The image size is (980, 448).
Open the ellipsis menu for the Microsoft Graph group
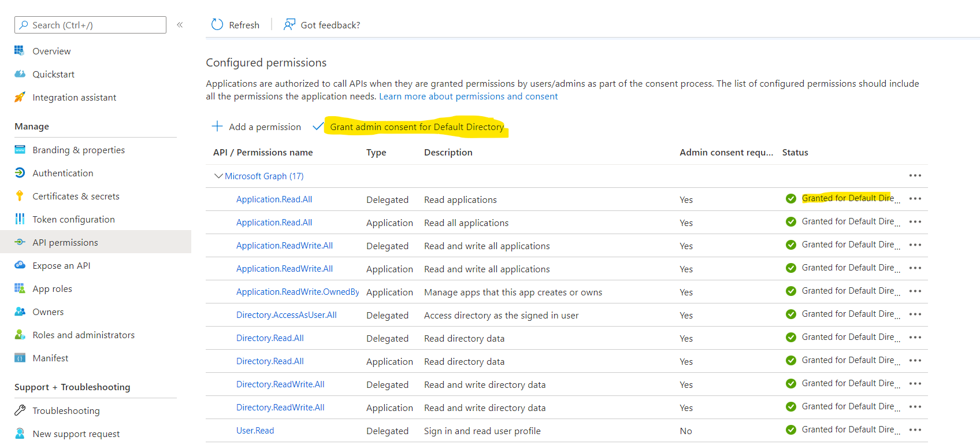click(x=915, y=176)
